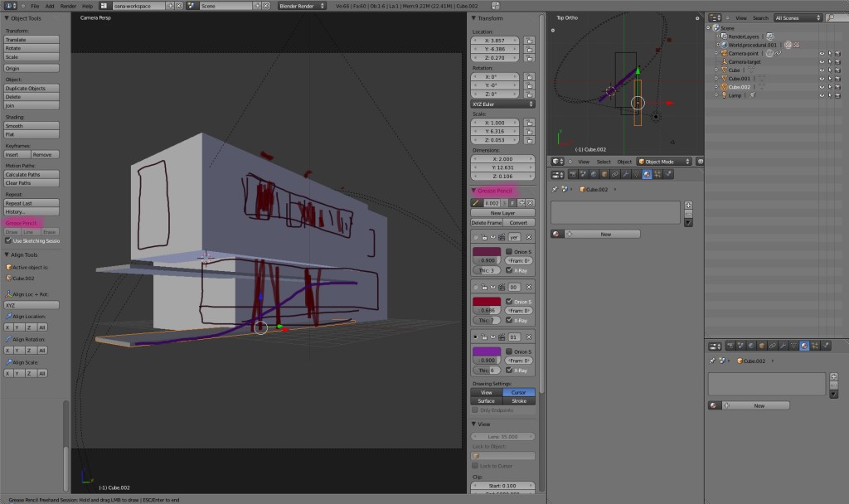Delete grease pencil layer '00'

click(x=529, y=287)
